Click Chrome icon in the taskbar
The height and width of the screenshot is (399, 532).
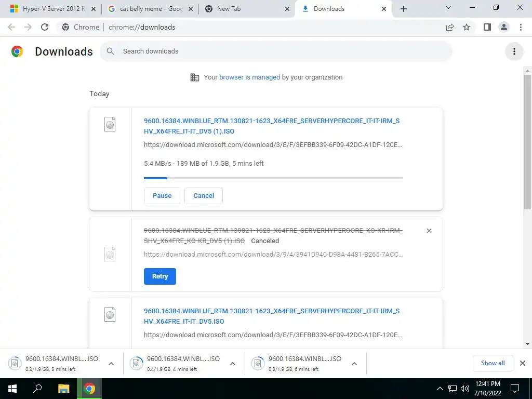[89, 389]
